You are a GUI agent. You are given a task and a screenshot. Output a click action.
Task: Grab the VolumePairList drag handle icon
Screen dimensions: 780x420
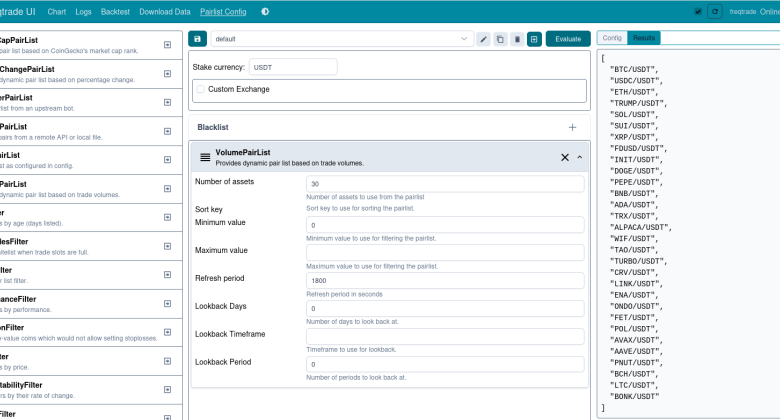205,157
